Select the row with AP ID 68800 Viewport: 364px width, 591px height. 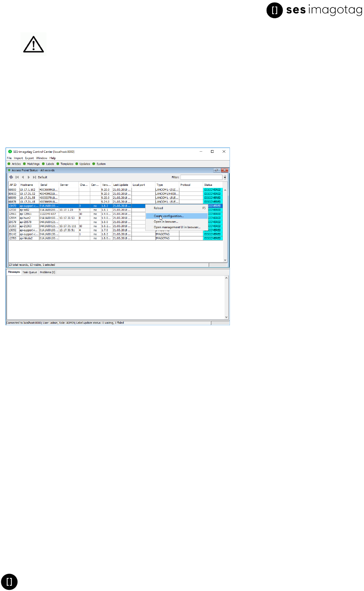click(116, 190)
